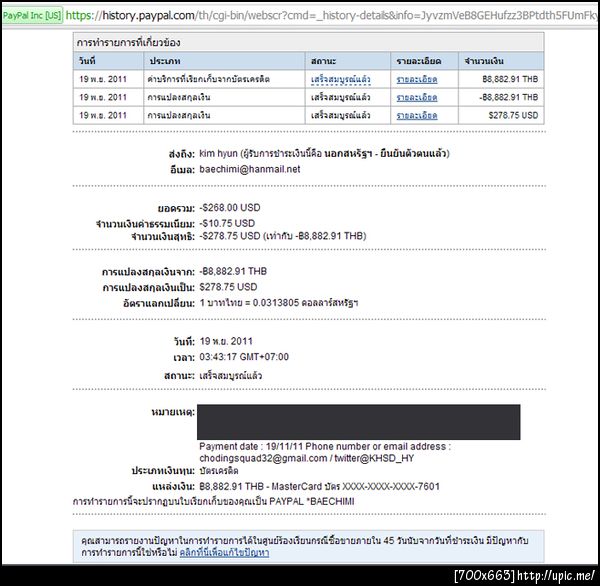Click chodingsquad32@gmail.com in the note
The height and width of the screenshot is (586, 600).
[x=263, y=458]
